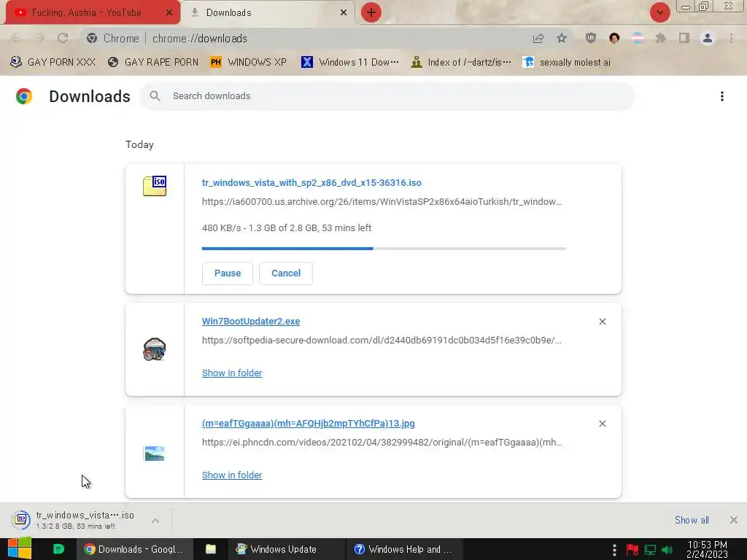Open the tr_windows_vista ISO file link
The image size is (747, 560).
tap(311, 183)
